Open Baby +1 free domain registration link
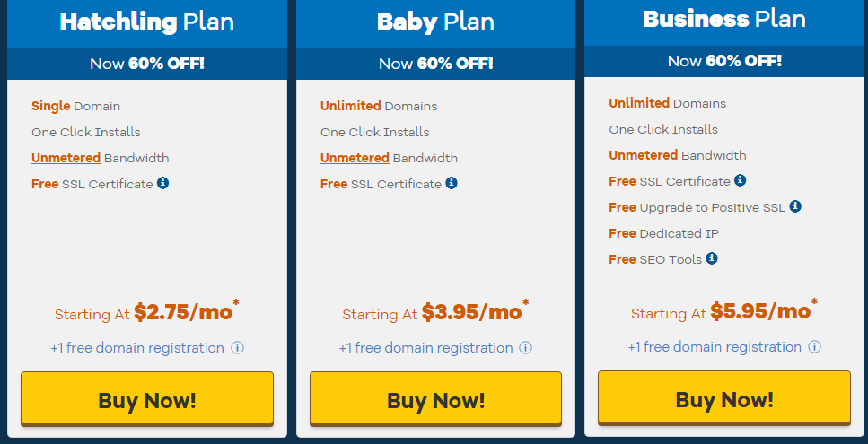The width and height of the screenshot is (868, 444). click(425, 348)
